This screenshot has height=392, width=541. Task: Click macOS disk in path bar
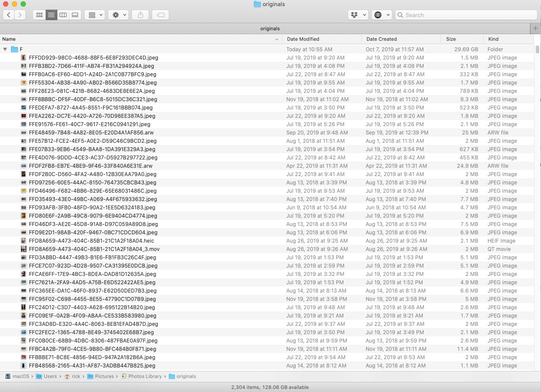pos(17,376)
